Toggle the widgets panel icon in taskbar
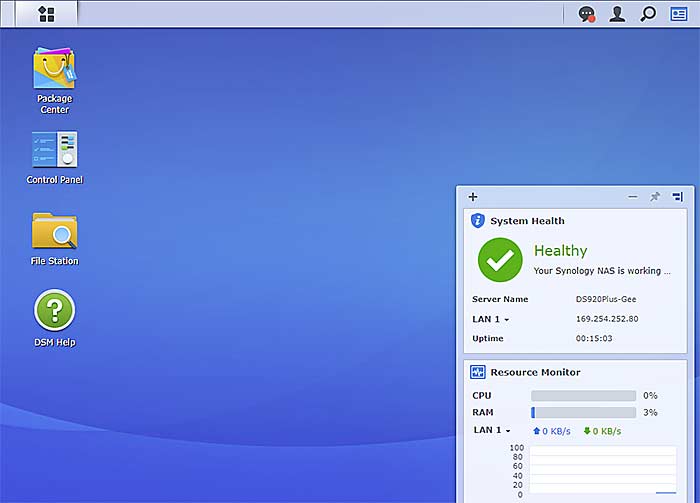Image resolution: width=700 pixels, height=503 pixels. pos(679,14)
